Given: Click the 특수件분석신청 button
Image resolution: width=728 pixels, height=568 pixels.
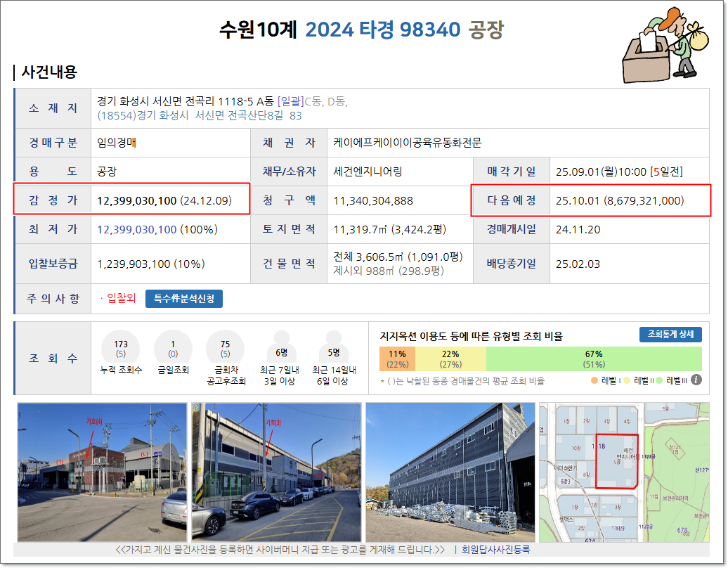Looking at the screenshot, I should [184, 299].
